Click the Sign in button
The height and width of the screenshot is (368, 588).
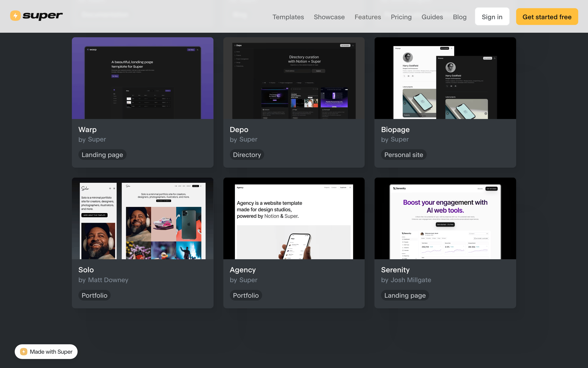[492, 17]
